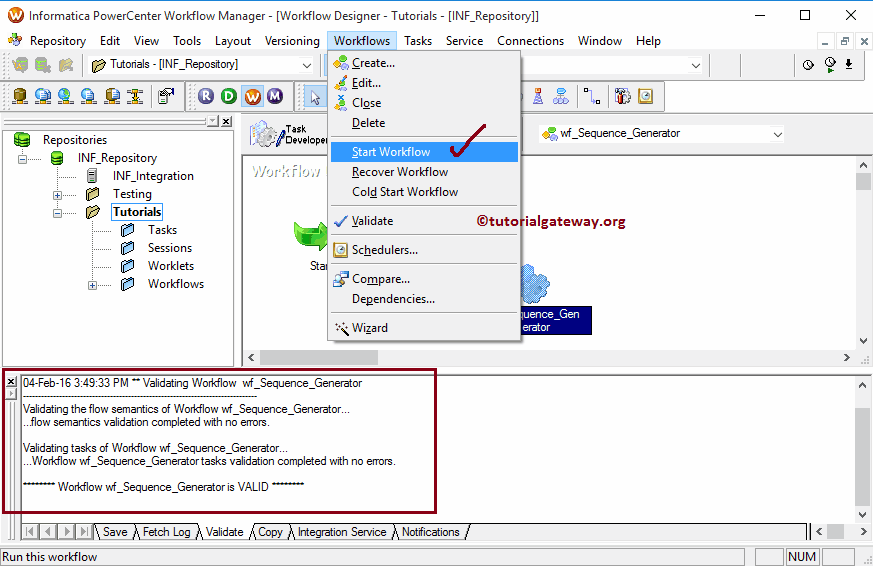Click the blue hierarchy diagram toolbar icon
873x566 pixels.
point(561,96)
